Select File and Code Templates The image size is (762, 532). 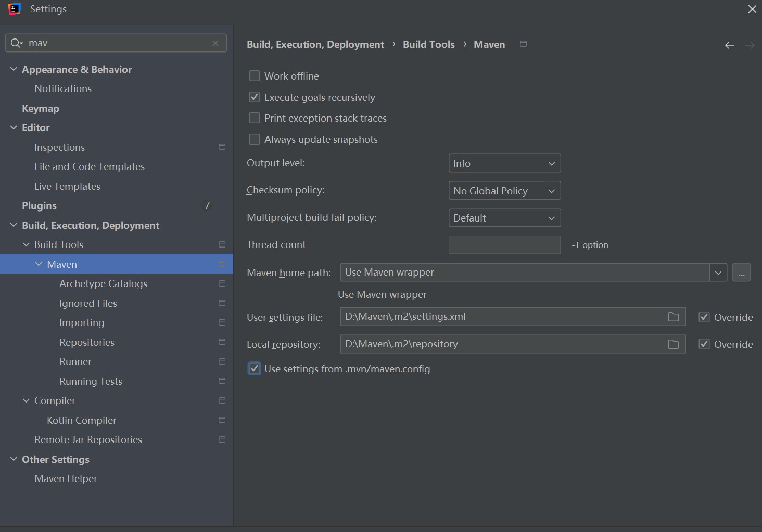pos(90,167)
